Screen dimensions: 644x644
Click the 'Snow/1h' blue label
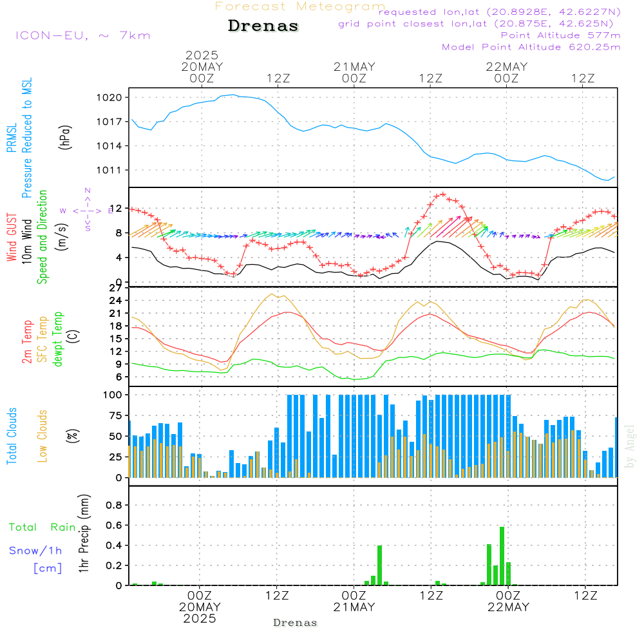35,551
